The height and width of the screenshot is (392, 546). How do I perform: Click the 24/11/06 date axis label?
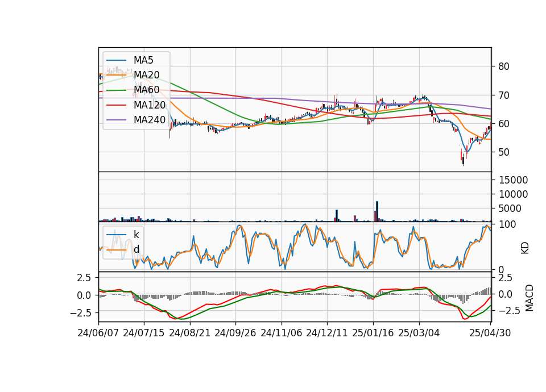pos(282,333)
